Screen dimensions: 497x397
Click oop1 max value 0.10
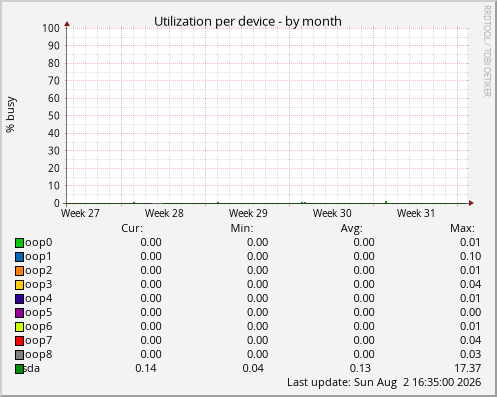[x=470, y=256]
